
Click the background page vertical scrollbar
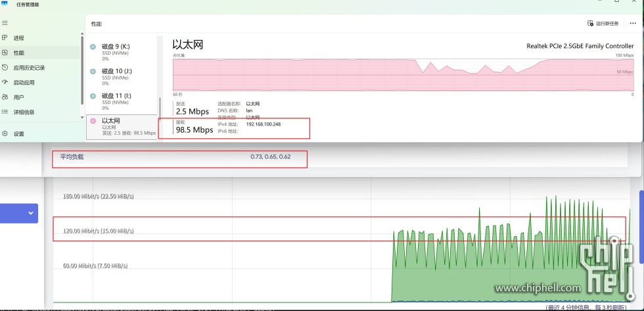(x=641, y=226)
